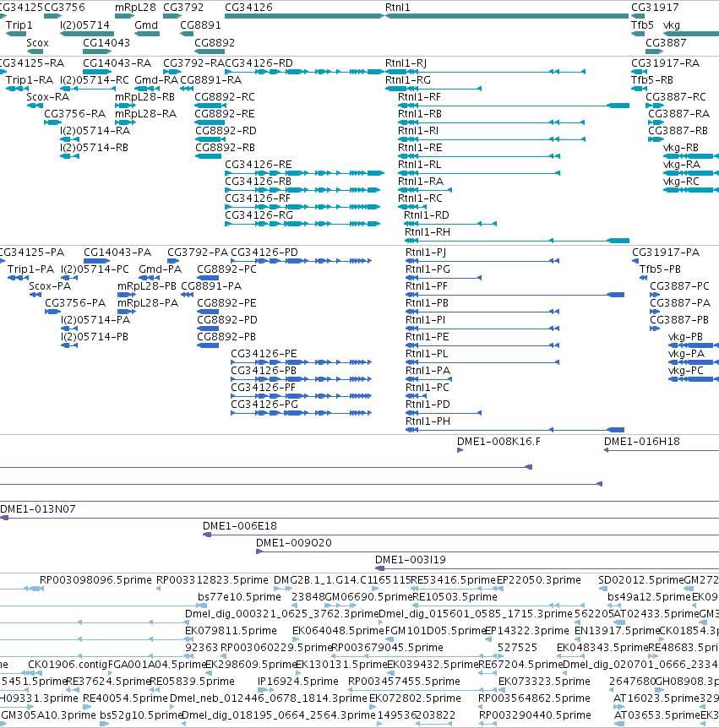Select BAC clone DME1-013N07
Screen dimensions: 719x728
[38, 509]
